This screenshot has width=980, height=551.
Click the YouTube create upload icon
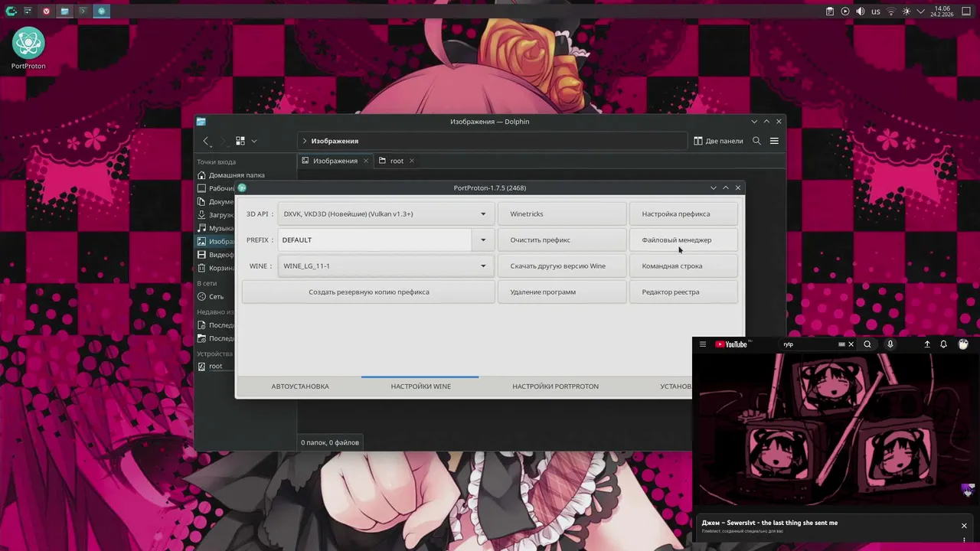tap(927, 344)
